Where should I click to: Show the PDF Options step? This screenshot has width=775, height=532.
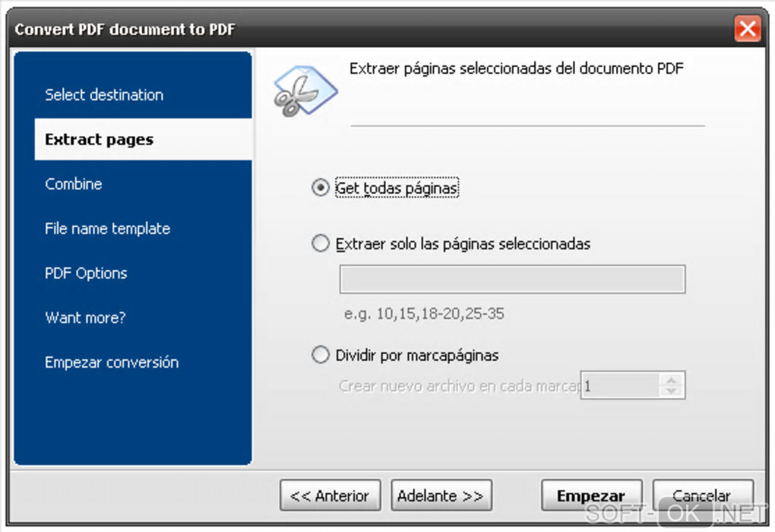(86, 274)
